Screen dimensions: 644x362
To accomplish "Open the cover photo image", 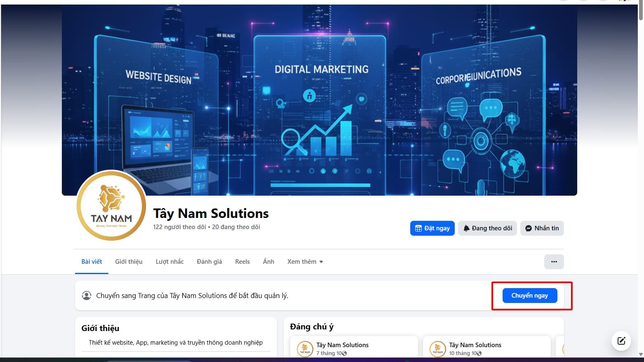I will [x=320, y=100].
